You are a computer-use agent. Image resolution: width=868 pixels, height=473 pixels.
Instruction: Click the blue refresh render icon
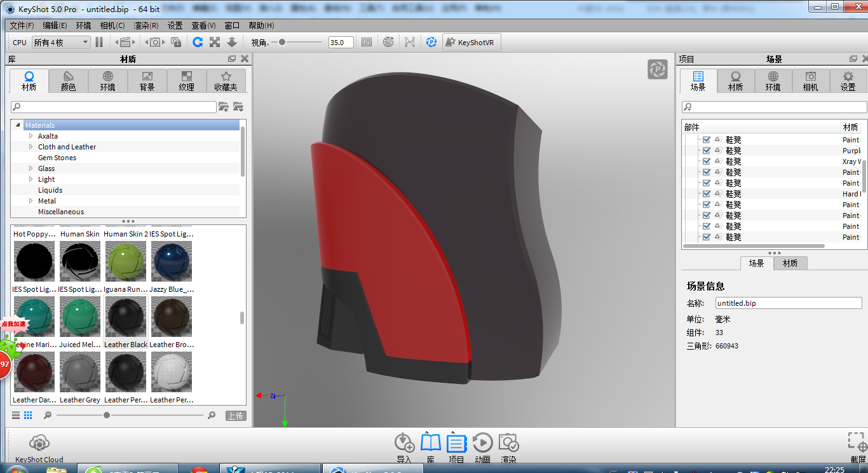click(x=198, y=42)
